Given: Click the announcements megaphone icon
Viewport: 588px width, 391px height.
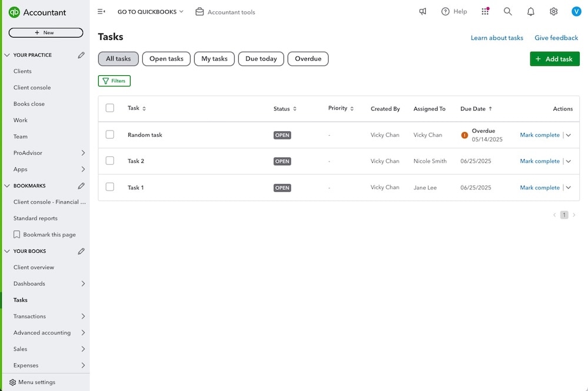Looking at the screenshot, I should 422,11.
